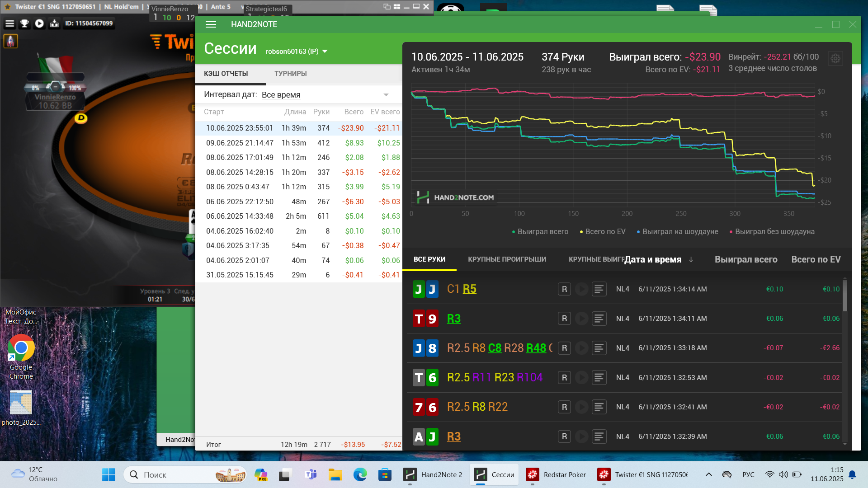
Task: Show hidden tray icons chevron
Action: [708, 474]
